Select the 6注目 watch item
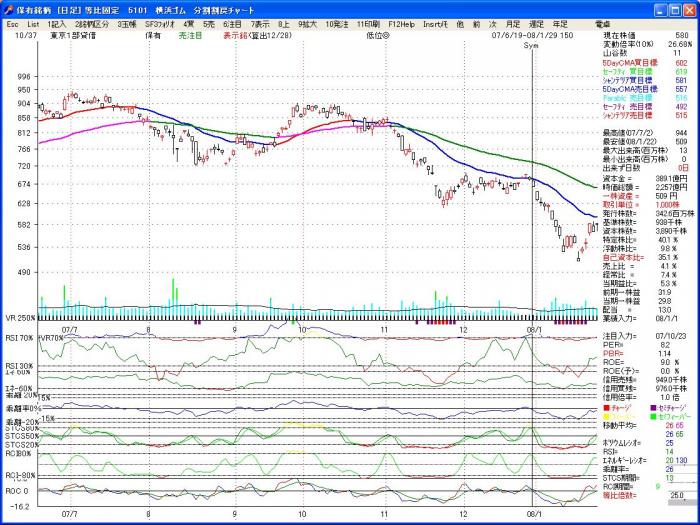Screen dimensions: 700x525 (232, 22)
